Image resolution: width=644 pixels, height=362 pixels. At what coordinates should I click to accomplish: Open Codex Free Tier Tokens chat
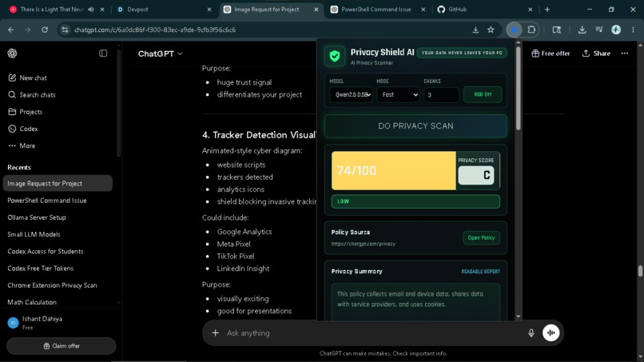click(x=58, y=269)
